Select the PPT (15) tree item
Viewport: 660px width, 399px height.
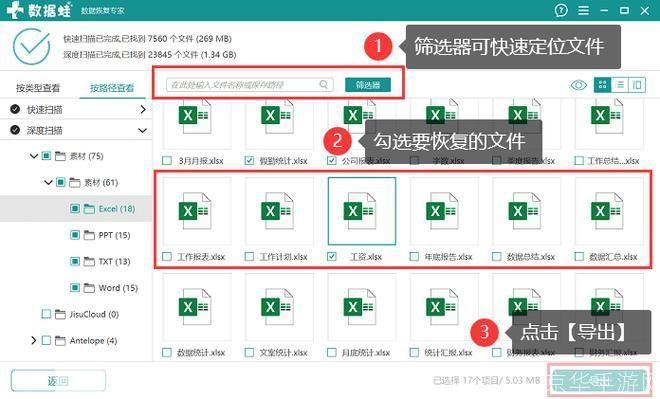[76, 235]
